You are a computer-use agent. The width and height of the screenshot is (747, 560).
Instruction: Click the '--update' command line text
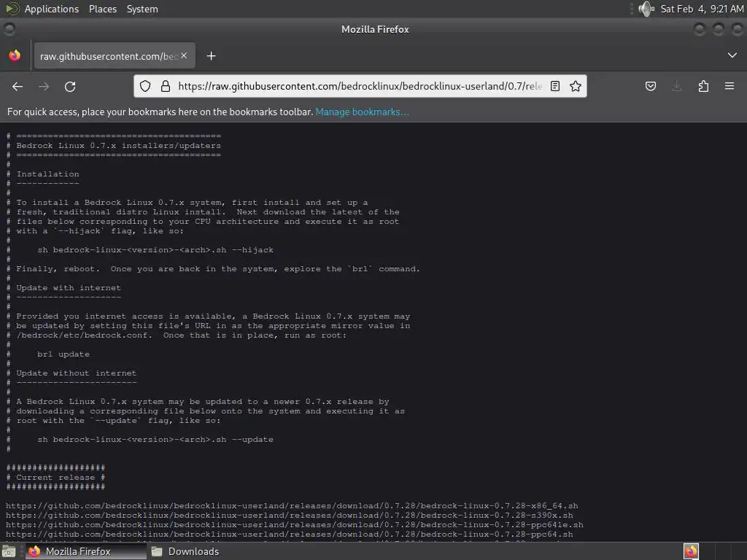point(155,440)
